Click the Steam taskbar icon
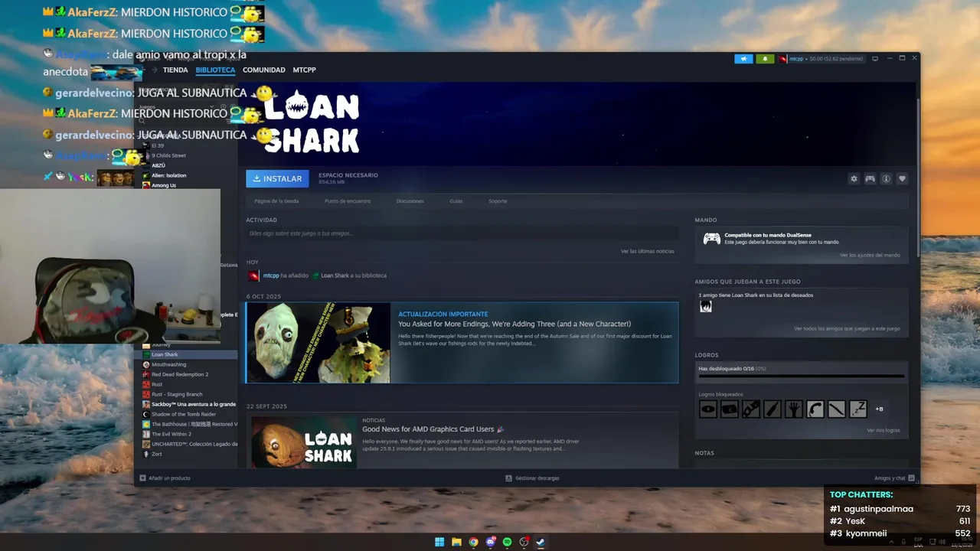 [x=541, y=542]
